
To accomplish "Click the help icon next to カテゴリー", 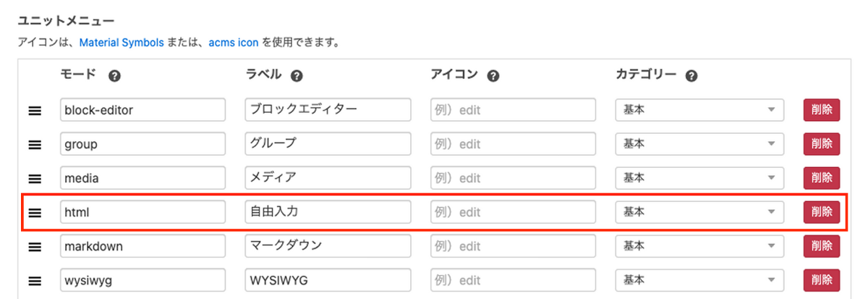I will click(691, 75).
